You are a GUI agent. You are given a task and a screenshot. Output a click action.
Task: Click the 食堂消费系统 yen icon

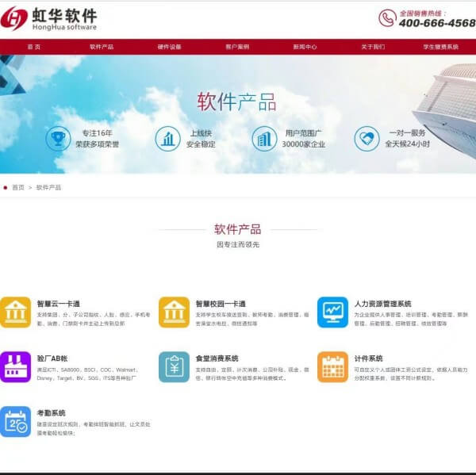174,366
